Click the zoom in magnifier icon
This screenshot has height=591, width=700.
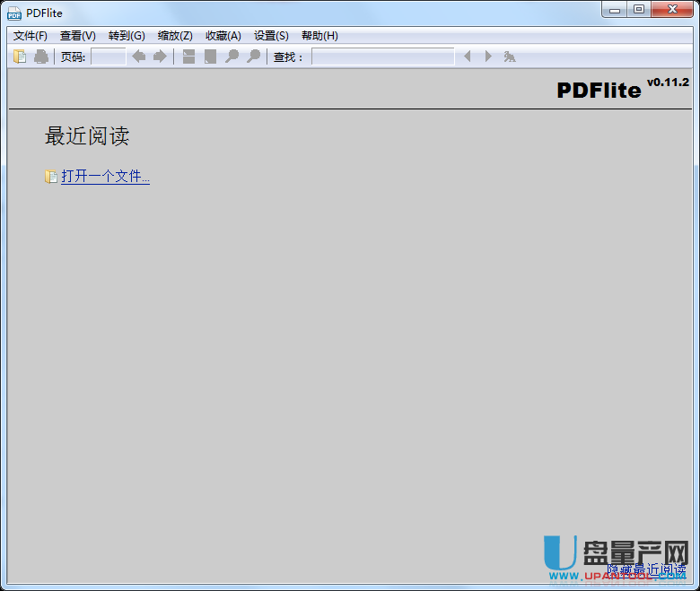coord(253,56)
